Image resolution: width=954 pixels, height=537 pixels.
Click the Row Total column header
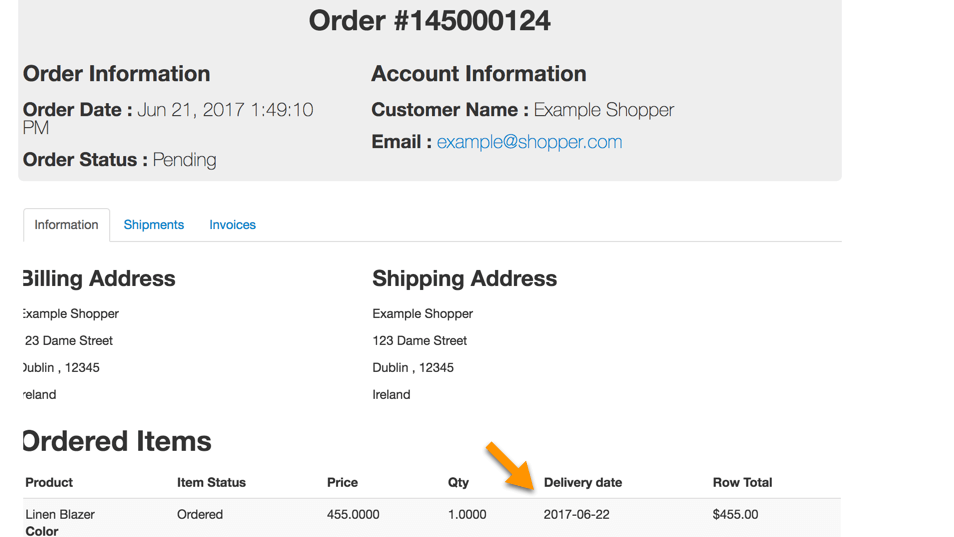tap(742, 482)
